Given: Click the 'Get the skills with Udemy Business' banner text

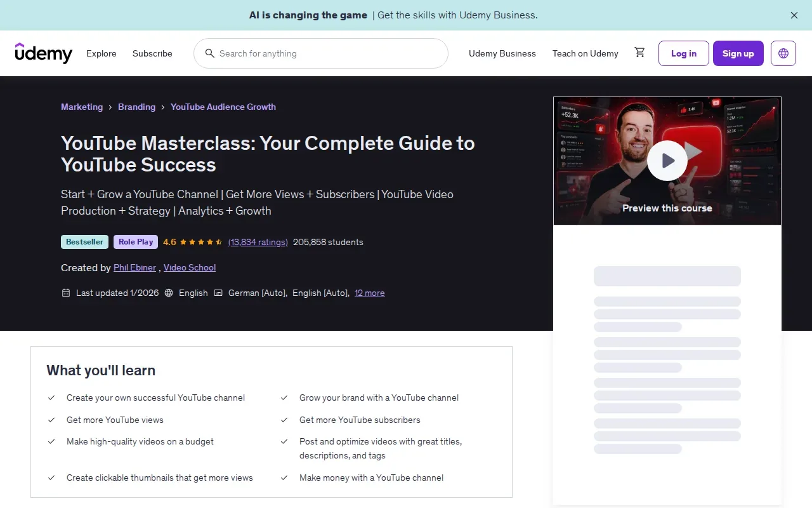Looking at the screenshot, I should pos(457,15).
